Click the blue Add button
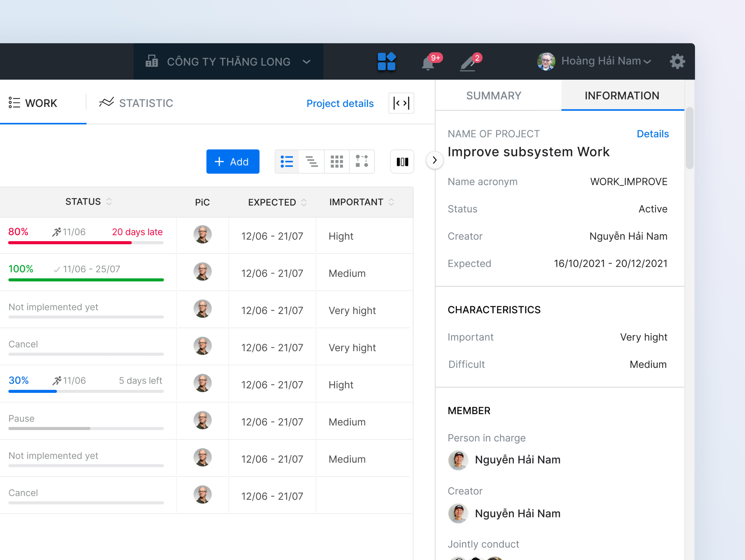This screenshot has width=745, height=560. click(233, 162)
